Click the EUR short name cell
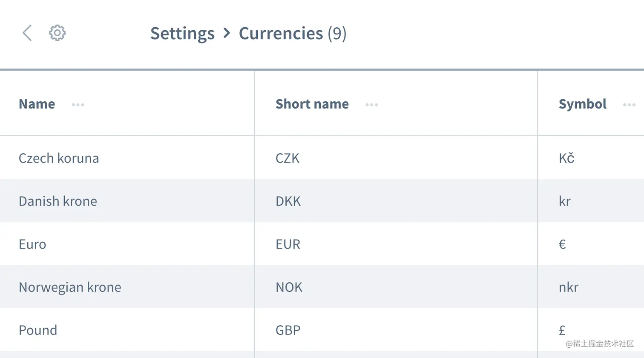Screen dimensions: 644x358 pyautogui.click(x=288, y=244)
